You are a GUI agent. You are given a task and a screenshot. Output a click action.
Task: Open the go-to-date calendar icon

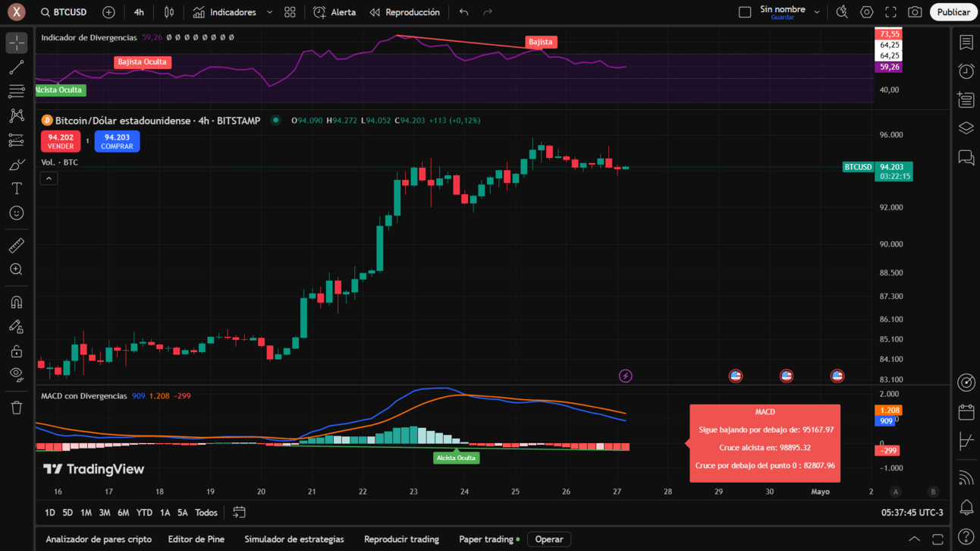(x=239, y=512)
